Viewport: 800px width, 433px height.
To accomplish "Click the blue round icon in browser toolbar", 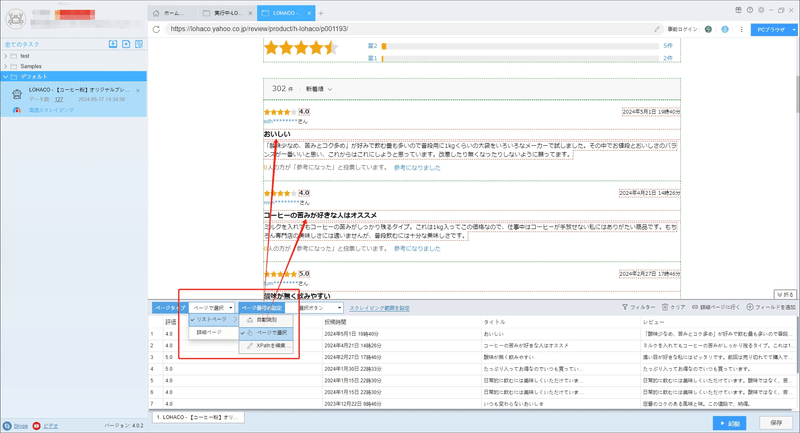I will coord(724,29).
